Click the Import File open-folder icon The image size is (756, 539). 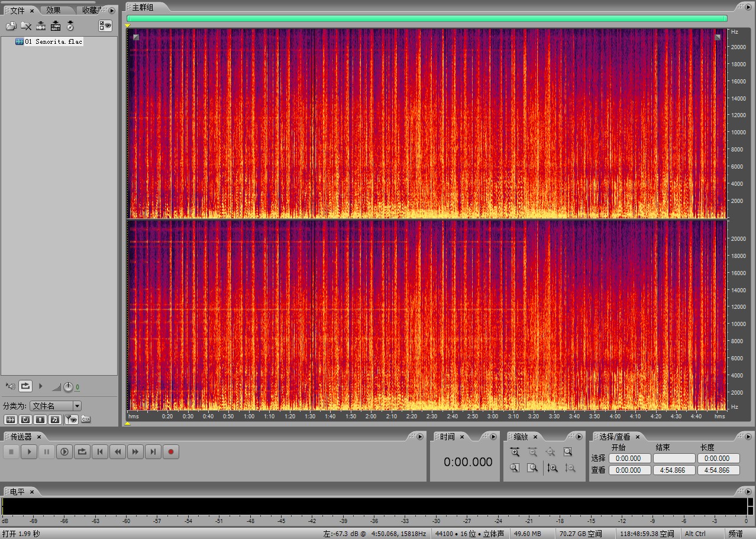pos(11,26)
